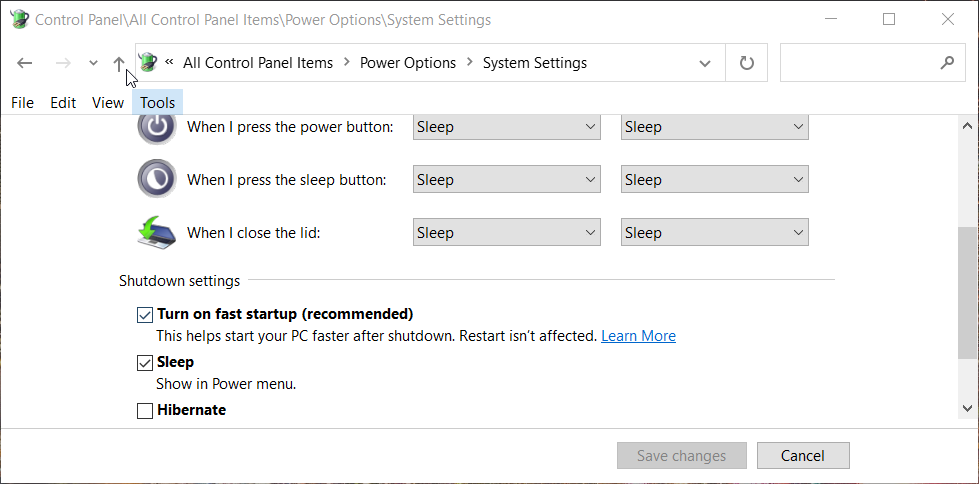Image resolution: width=979 pixels, height=484 pixels.
Task: Click the double-chevron in address bar
Action: click(169, 62)
